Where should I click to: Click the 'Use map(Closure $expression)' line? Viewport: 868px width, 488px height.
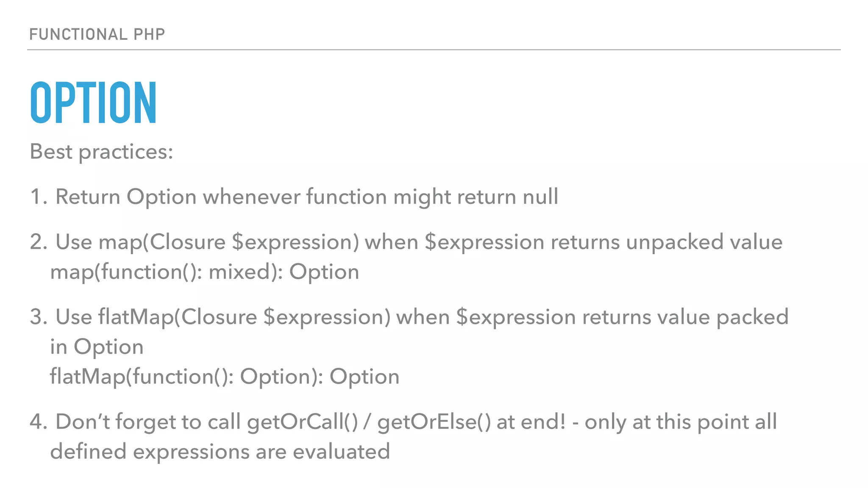207,242
